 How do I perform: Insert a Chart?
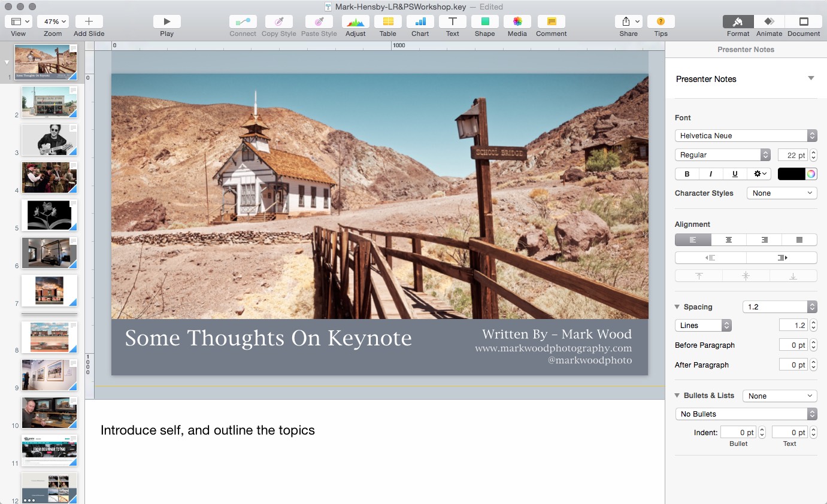coord(420,22)
